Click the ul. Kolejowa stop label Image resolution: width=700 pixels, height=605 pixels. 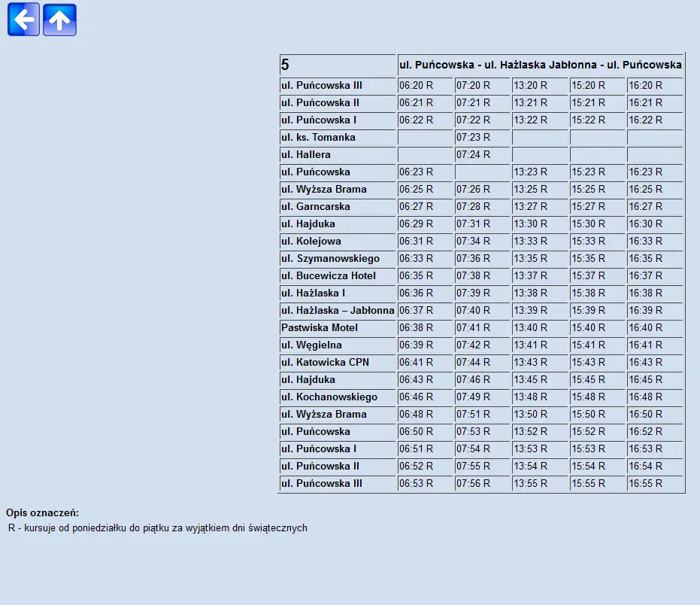coord(311,242)
